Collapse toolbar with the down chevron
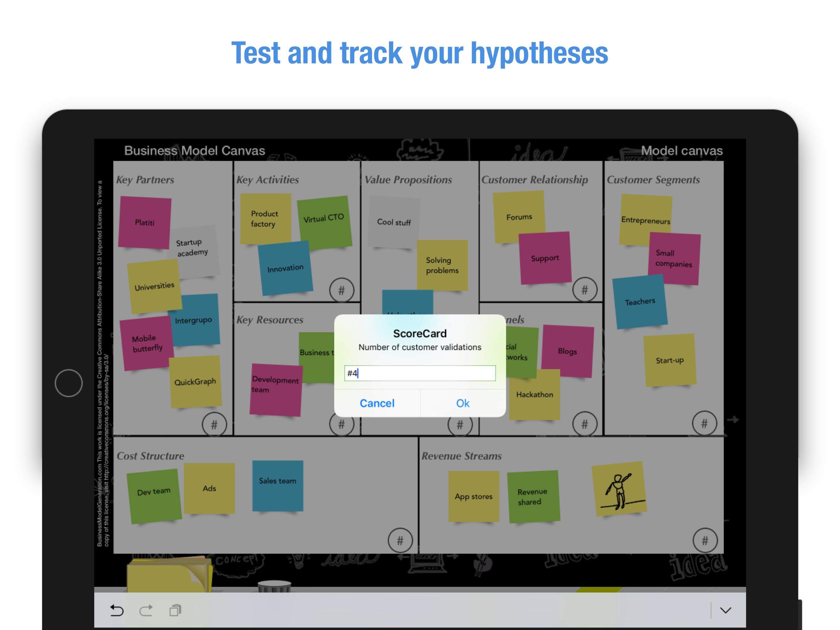This screenshot has width=840, height=630. coord(725,610)
